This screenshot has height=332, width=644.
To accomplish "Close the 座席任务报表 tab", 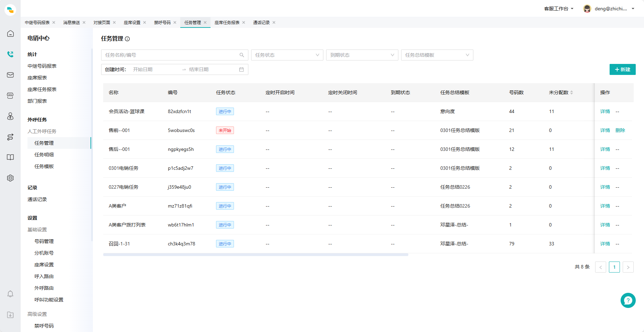I will coord(244,22).
